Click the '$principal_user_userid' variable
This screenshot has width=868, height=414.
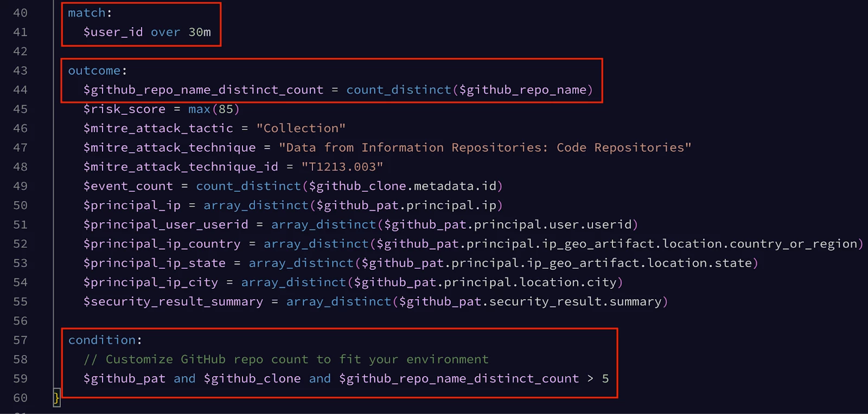coord(165,225)
